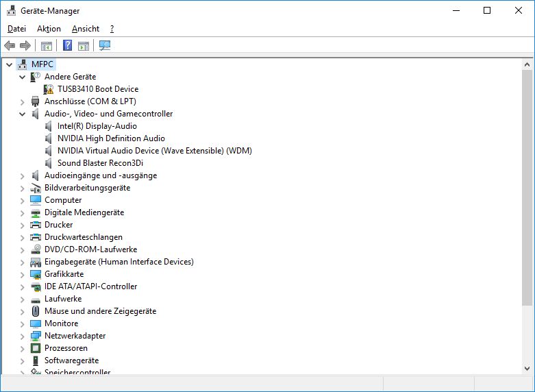Click the Andere Geräte question mark icon
The height and width of the screenshot is (392, 535).
coord(35,77)
